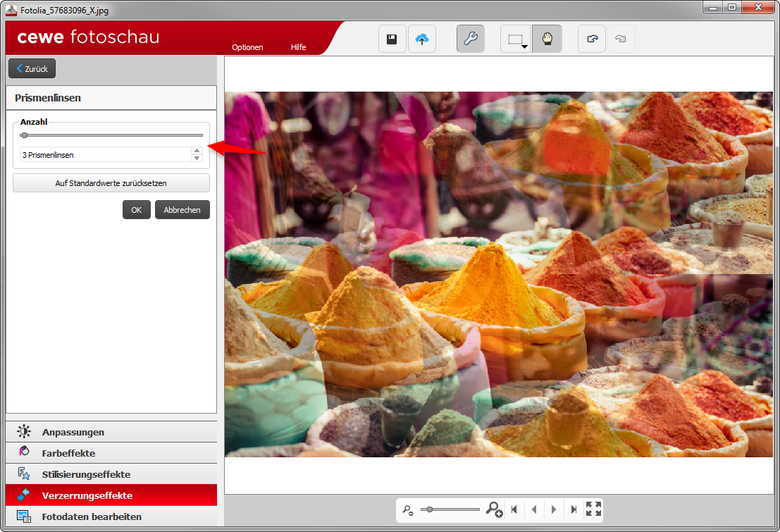Open the selection rectangle tool dropdown
This screenshot has width=780, height=532.
tap(524, 47)
